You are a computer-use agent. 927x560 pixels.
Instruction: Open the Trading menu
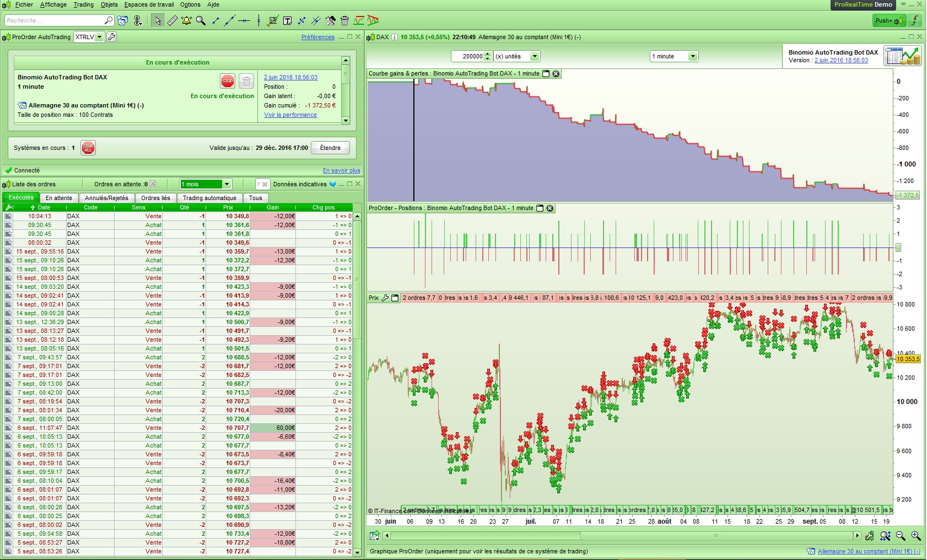pyautogui.click(x=83, y=4)
